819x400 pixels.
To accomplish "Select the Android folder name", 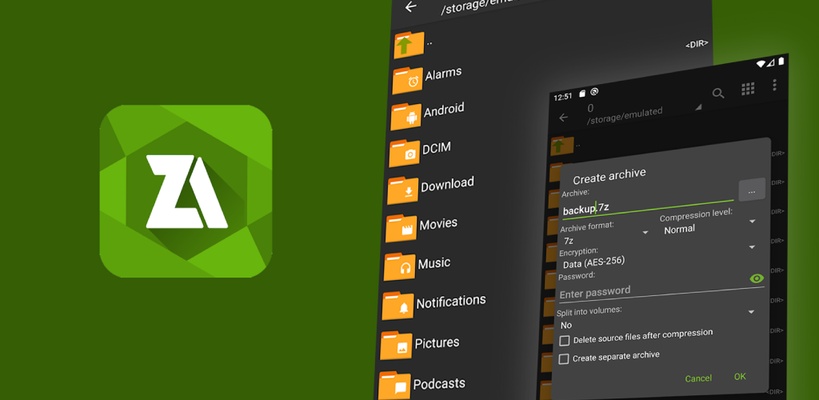I will (x=444, y=110).
